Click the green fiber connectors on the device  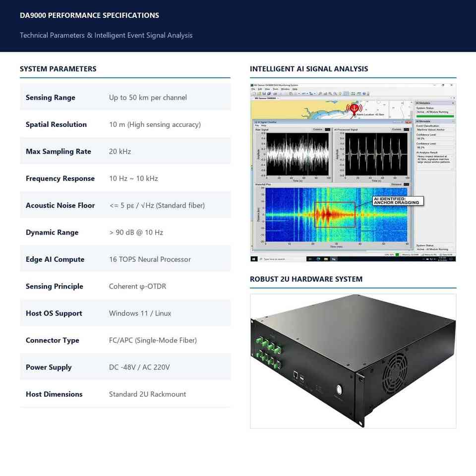[270, 352]
